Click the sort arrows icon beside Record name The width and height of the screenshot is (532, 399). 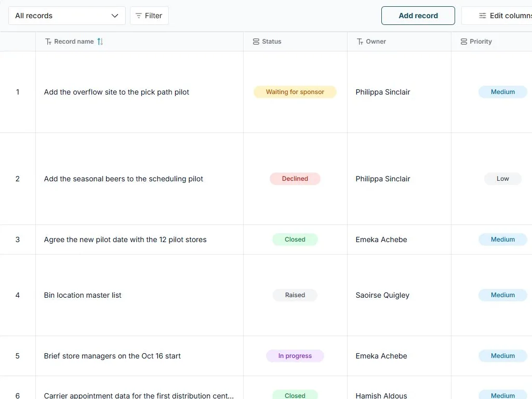click(100, 42)
